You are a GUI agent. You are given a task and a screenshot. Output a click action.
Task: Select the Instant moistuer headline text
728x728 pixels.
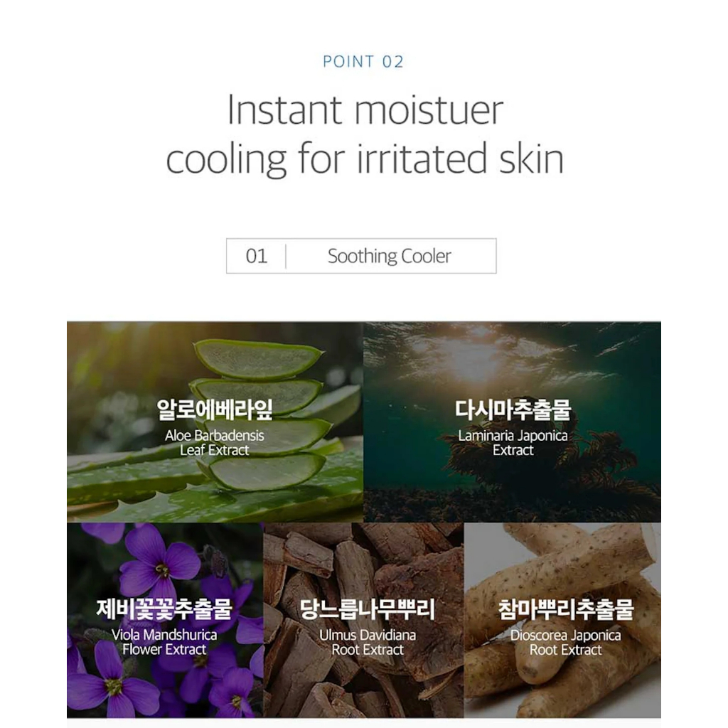365,110
